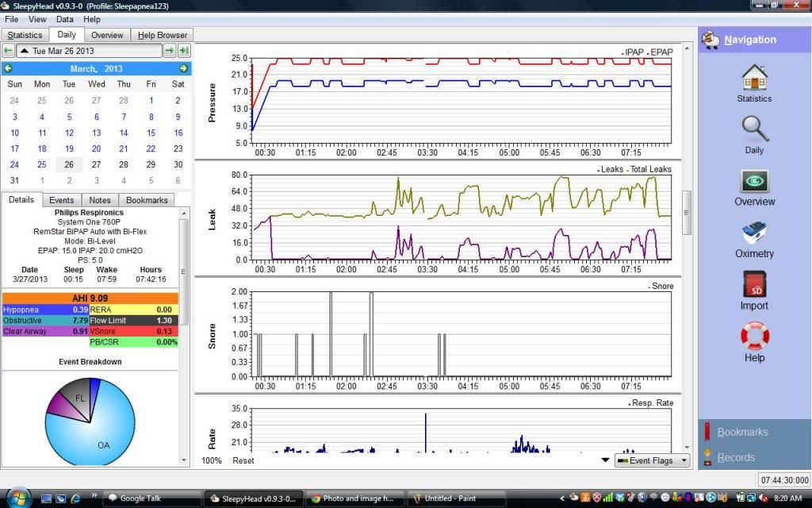Jump to the last day arrow button
812x508 pixels.
point(184,51)
